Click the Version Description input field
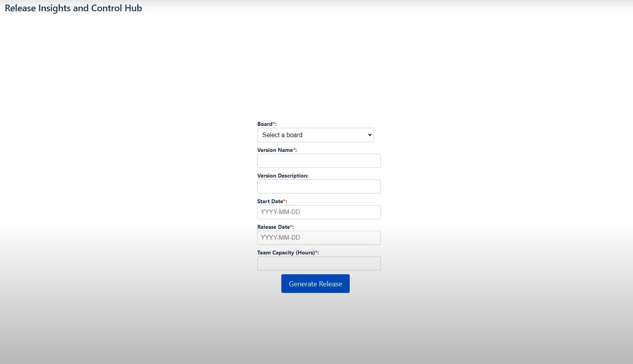The height and width of the screenshot is (364, 633). pos(319,186)
